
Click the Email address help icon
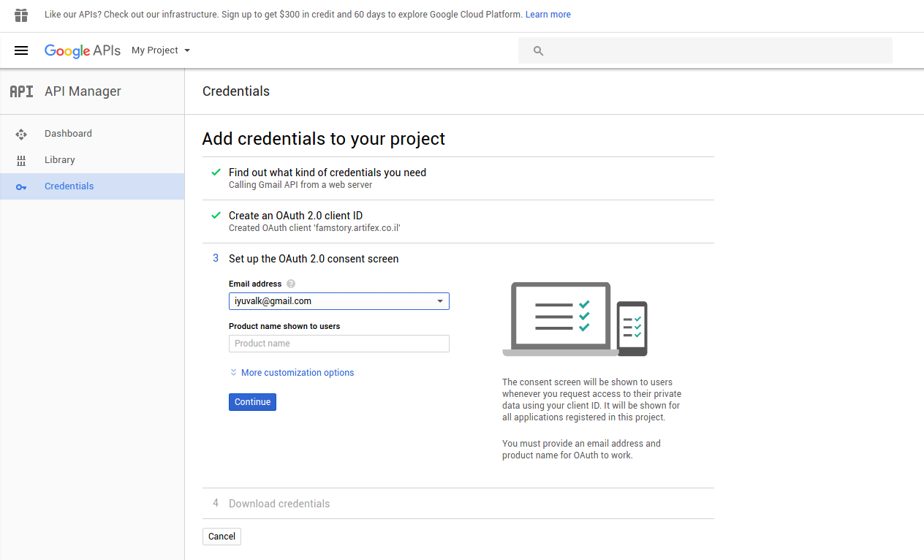pos(291,284)
